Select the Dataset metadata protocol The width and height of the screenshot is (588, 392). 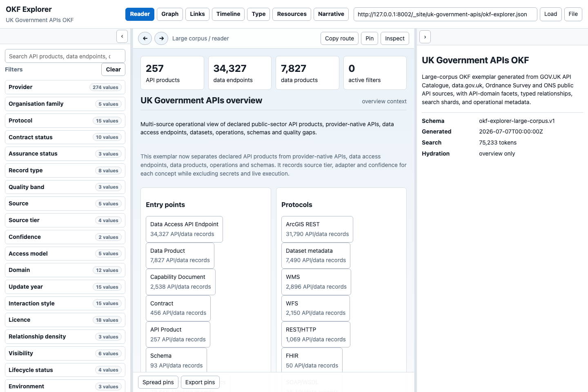click(x=316, y=256)
